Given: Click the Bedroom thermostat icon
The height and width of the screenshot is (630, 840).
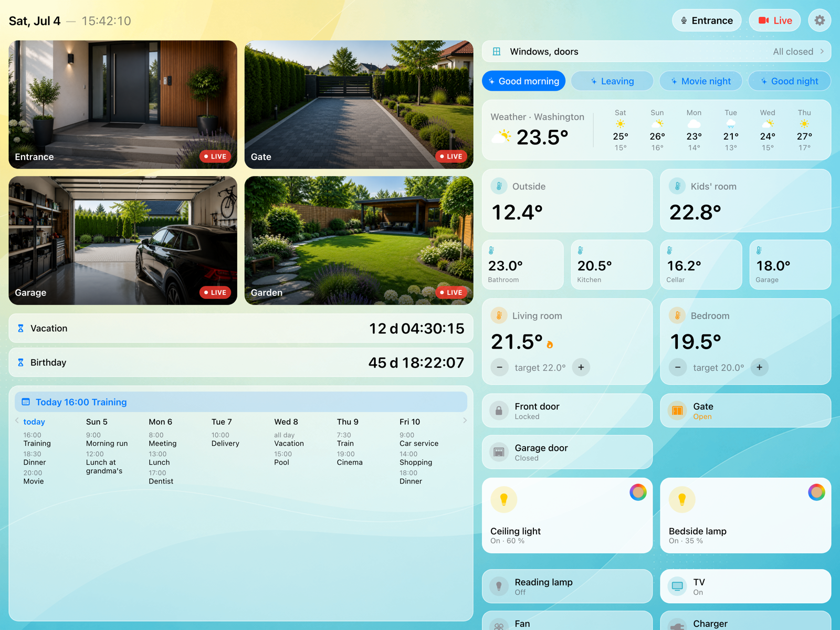Looking at the screenshot, I should 677,316.
